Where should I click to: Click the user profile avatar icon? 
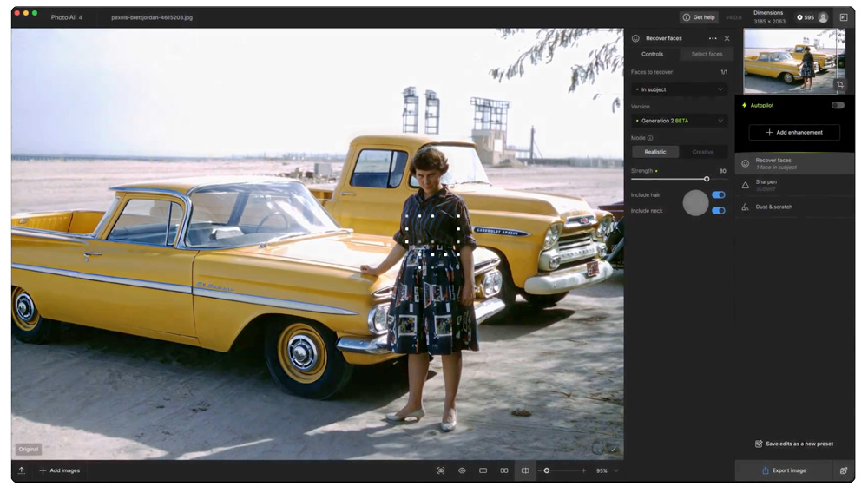[823, 17]
